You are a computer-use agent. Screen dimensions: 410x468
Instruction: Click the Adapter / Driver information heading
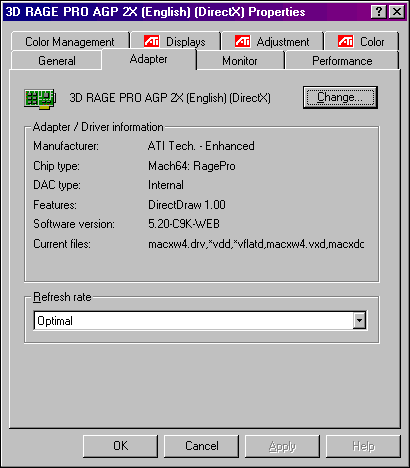click(x=98, y=127)
